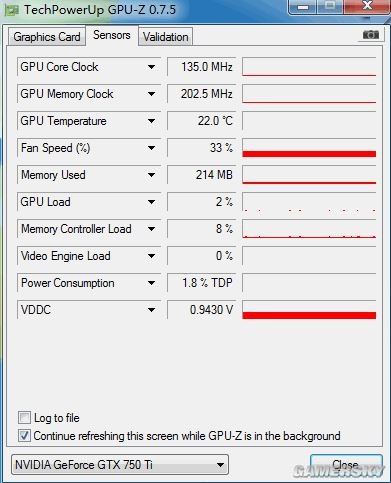Expand Power Consumption sensor options
The width and height of the screenshot is (391, 483).
pos(151,283)
